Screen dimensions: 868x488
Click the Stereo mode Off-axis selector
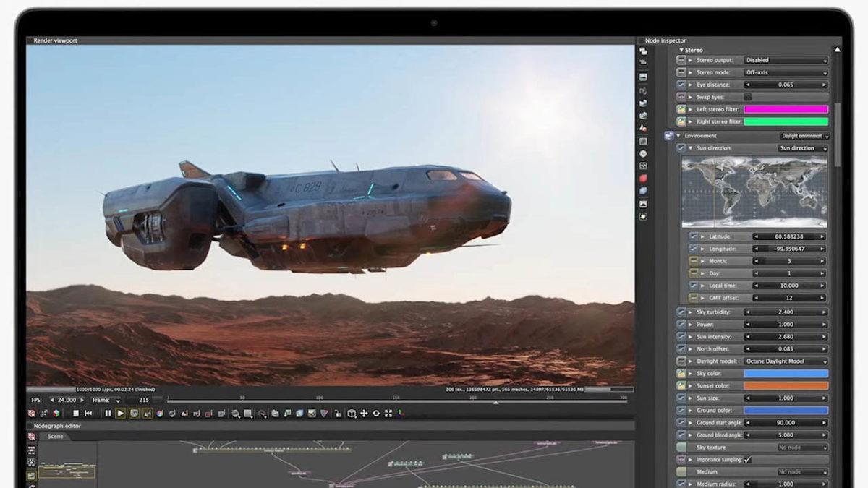(786, 72)
